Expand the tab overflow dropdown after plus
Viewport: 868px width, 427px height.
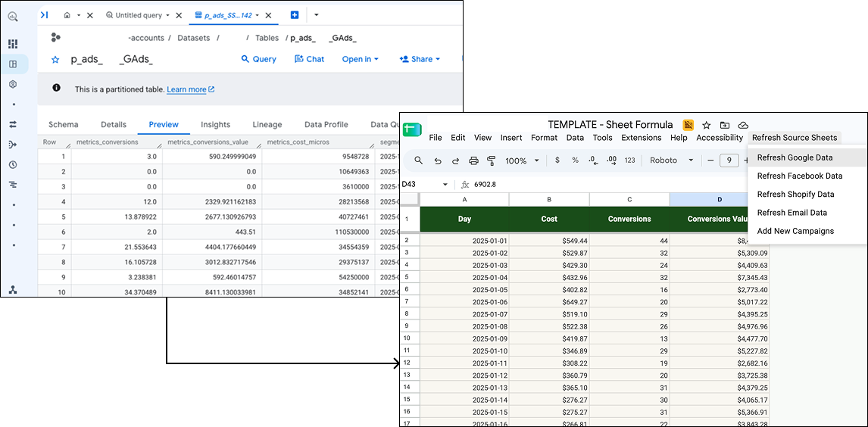click(x=316, y=15)
